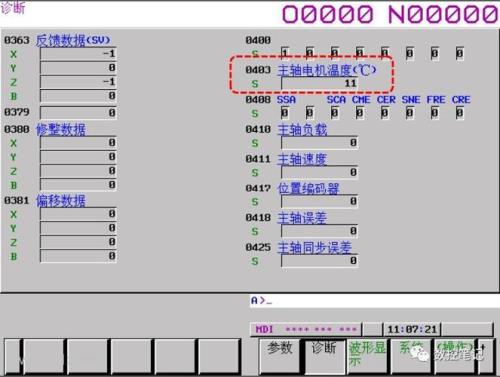The image size is (500, 377).
Task: Select the 诊断 softkey
Action: coord(324,356)
